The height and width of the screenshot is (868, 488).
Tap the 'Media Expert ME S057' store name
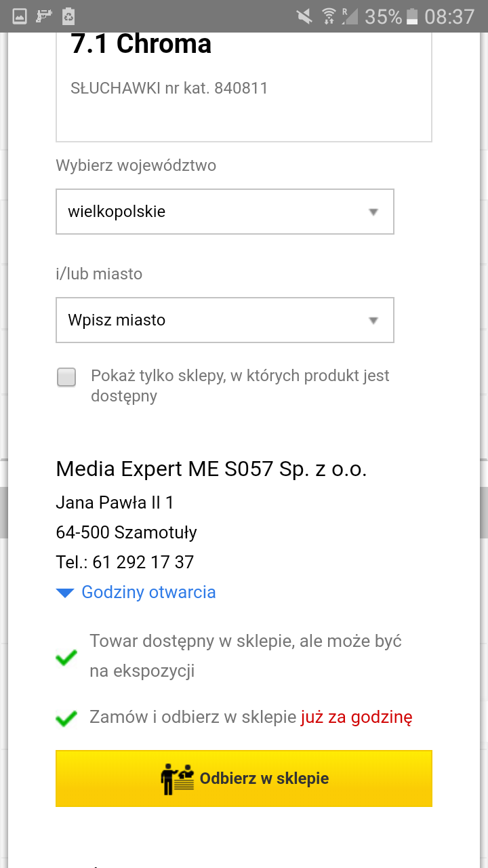point(211,469)
